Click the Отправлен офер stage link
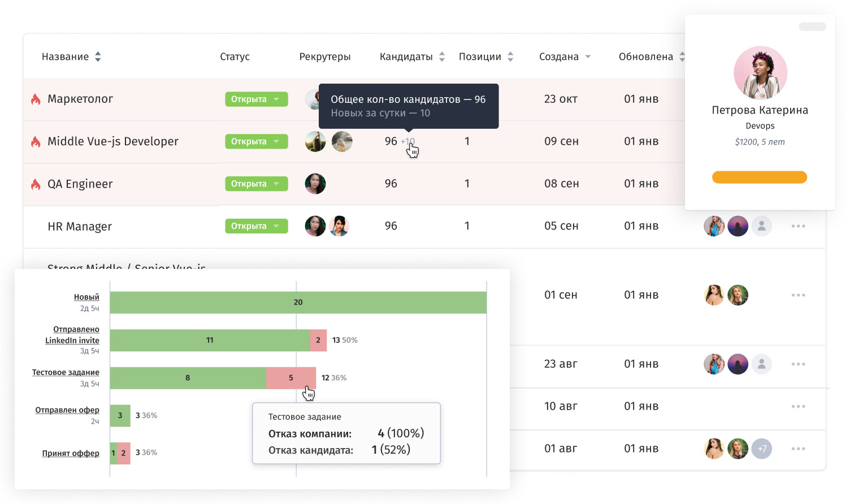This screenshot has width=850, height=504. click(x=67, y=410)
